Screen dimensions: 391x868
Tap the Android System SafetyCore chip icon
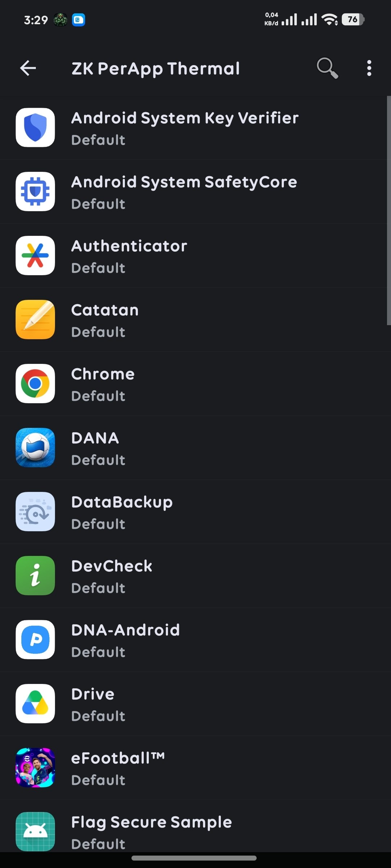point(35,191)
